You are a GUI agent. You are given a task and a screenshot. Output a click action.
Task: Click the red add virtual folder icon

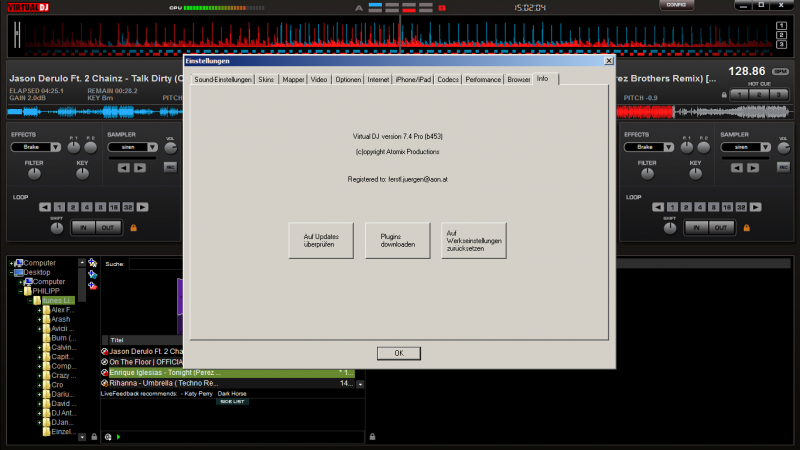[x=92, y=286]
